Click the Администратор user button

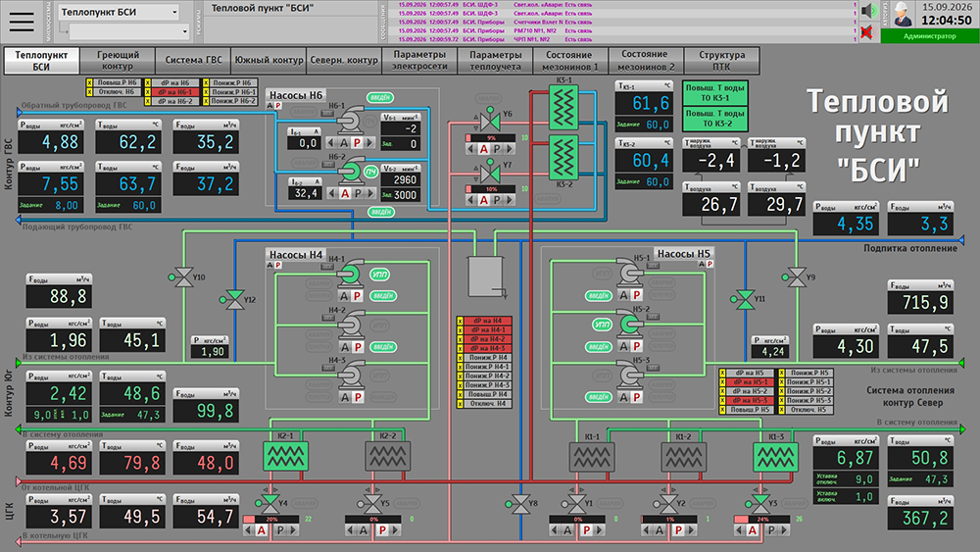(x=929, y=36)
